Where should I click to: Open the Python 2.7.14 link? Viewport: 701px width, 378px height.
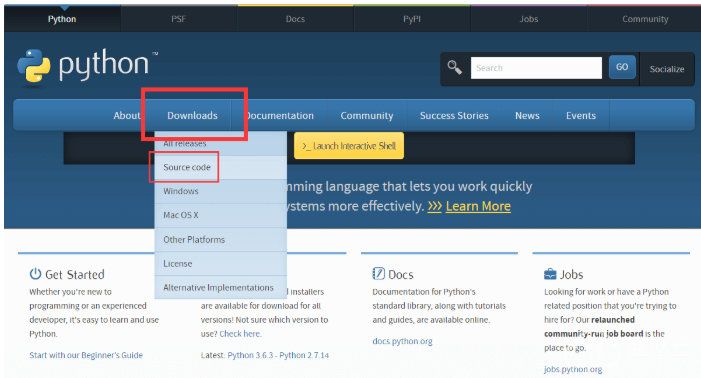pyautogui.click(x=304, y=355)
